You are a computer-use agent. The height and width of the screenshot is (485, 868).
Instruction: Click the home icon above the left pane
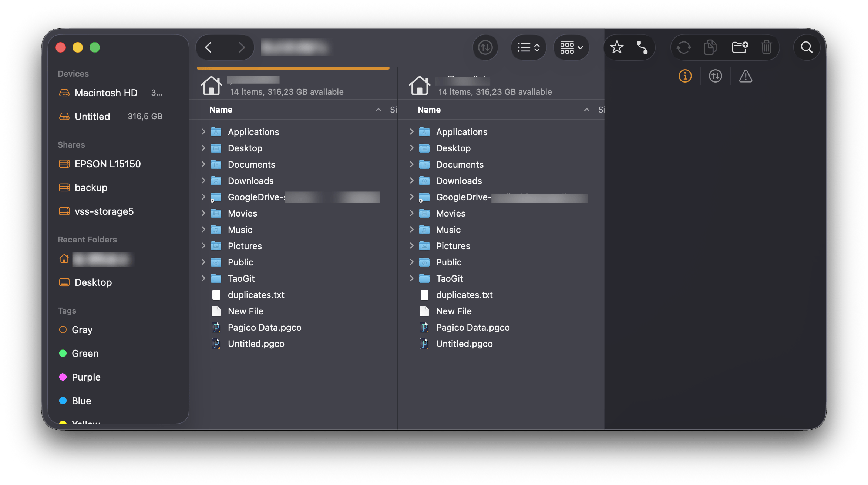[x=211, y=85]
